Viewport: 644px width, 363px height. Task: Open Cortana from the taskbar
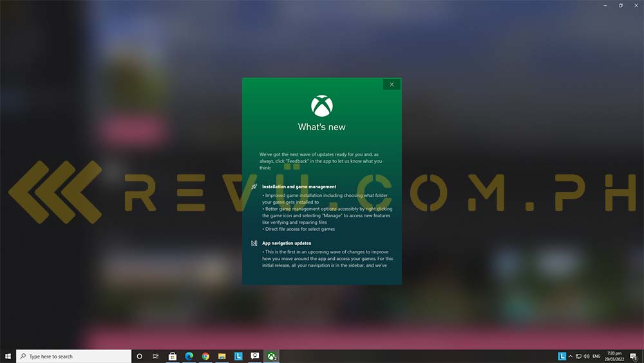139,356
